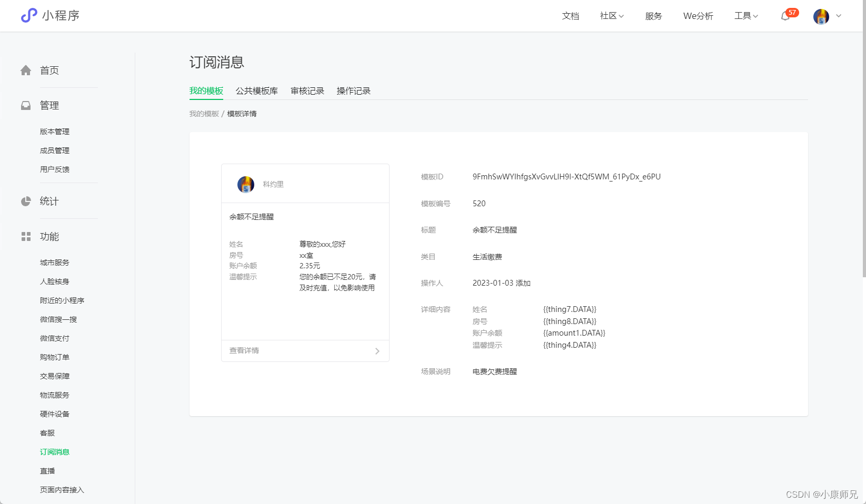Select 微信支付 in the sidebar
Screen dimensions: 866x504
(54, 338)
